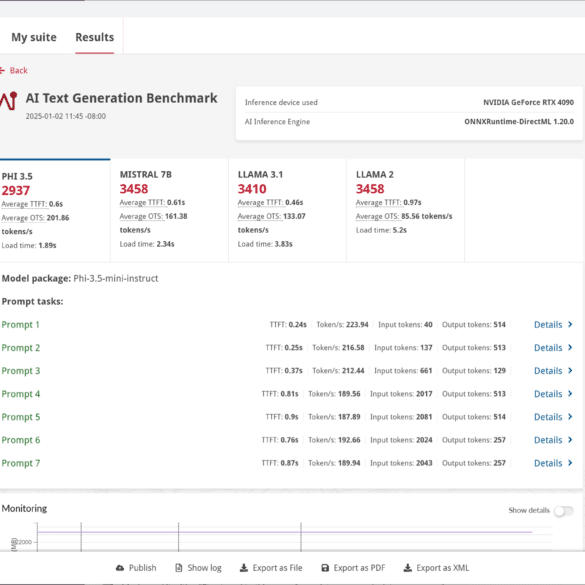Click Output tokens 129 in Prompt 3 row

474,371
